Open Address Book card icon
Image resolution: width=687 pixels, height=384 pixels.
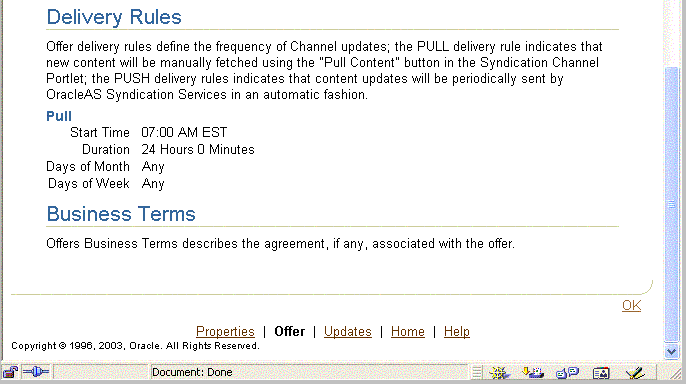coord(601,373)
